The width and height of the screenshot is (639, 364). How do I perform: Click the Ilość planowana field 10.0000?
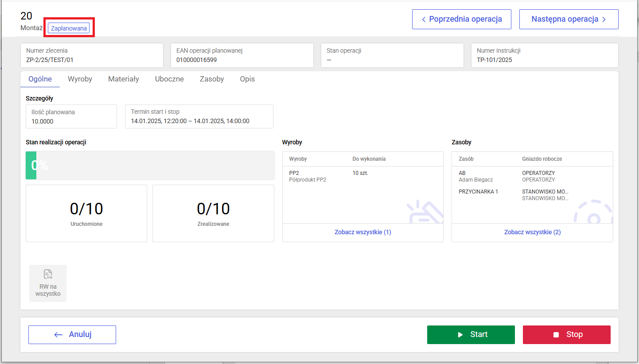coord(71,116)
